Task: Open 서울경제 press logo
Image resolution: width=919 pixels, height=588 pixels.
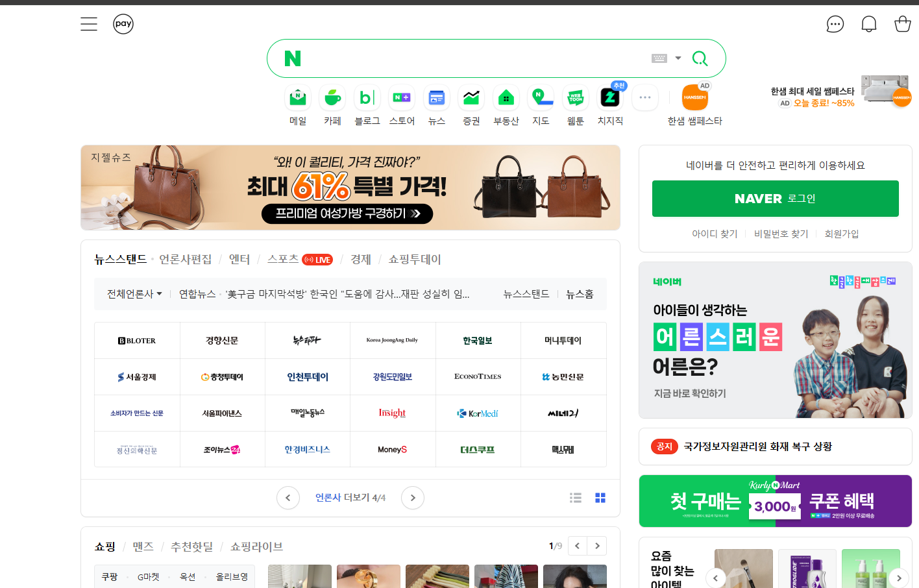Action: pyautogui.click(x=137, y=377)
